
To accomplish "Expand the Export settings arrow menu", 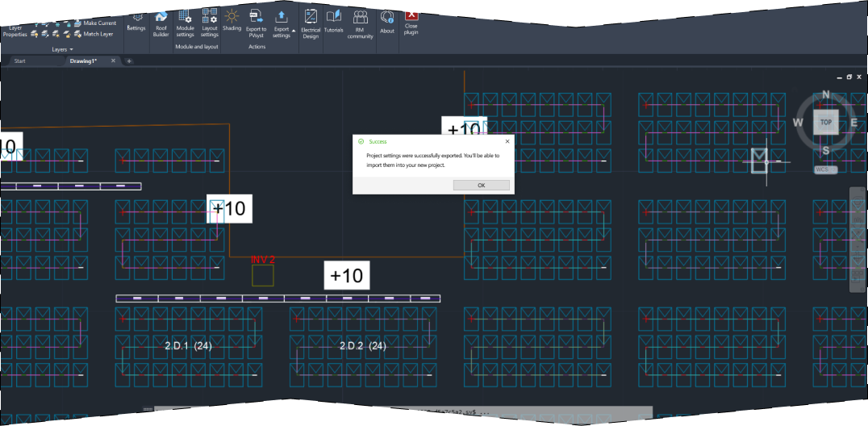I will [x=294, y=31].
